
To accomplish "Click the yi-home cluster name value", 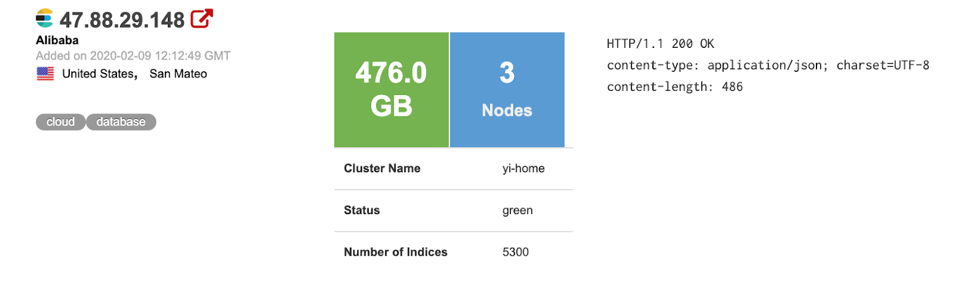I will [x=523, y=168].
